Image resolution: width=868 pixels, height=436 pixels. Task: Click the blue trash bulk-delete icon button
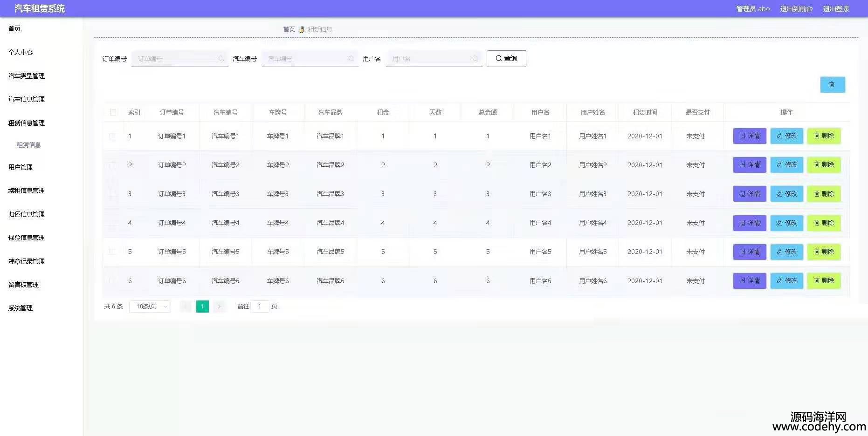pyautogui.click(x=832, y=85)
